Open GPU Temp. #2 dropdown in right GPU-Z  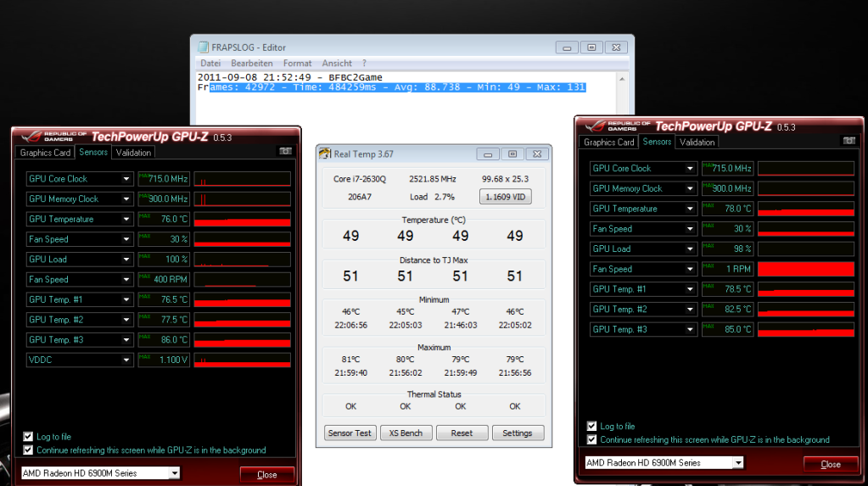(690, 310)
